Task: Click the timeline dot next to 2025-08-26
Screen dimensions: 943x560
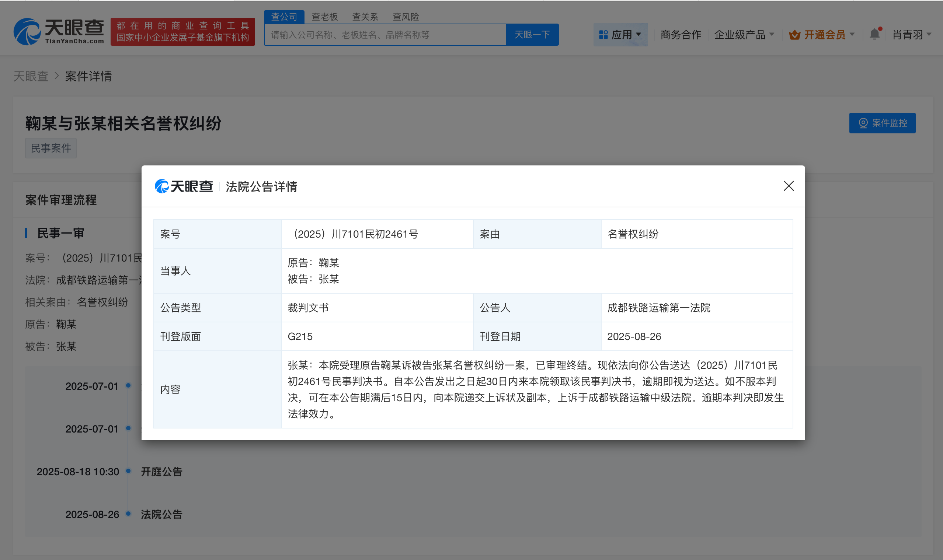Action: pyautogui.click(x=128, y=514)
